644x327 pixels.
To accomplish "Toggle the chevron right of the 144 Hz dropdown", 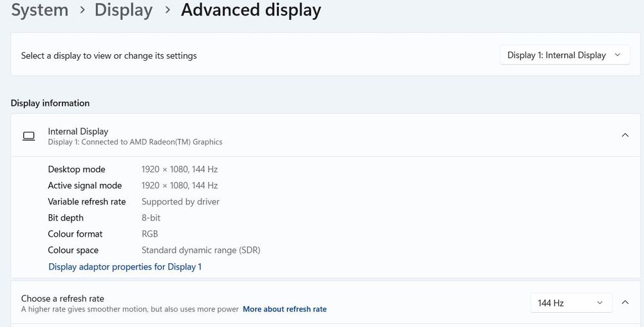I will (625, 302).
